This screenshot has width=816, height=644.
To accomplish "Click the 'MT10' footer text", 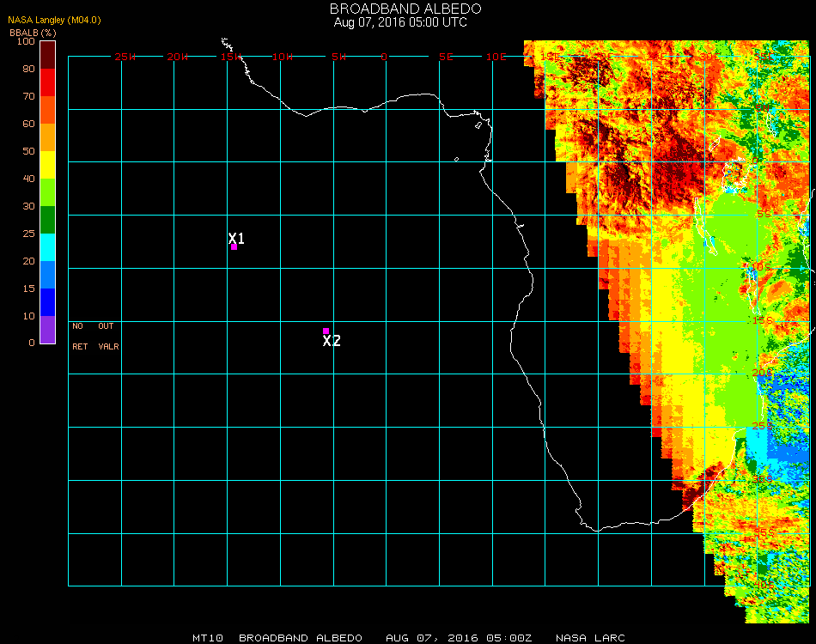I will coord(208,638).
